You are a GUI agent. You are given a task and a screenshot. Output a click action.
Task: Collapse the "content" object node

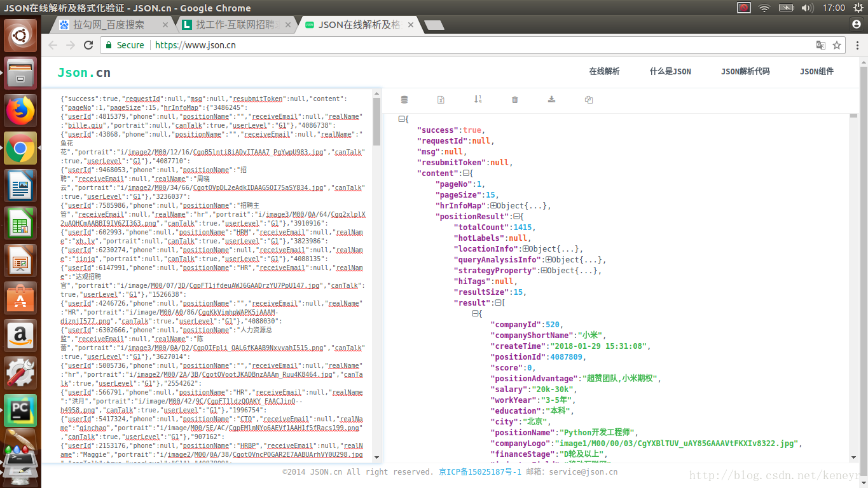tap(466, 173)
